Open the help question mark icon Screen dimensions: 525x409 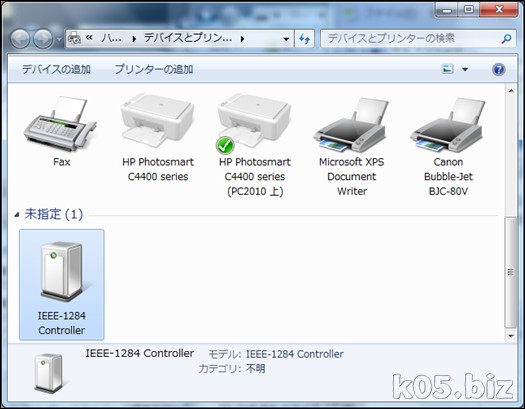pos(499,69)
